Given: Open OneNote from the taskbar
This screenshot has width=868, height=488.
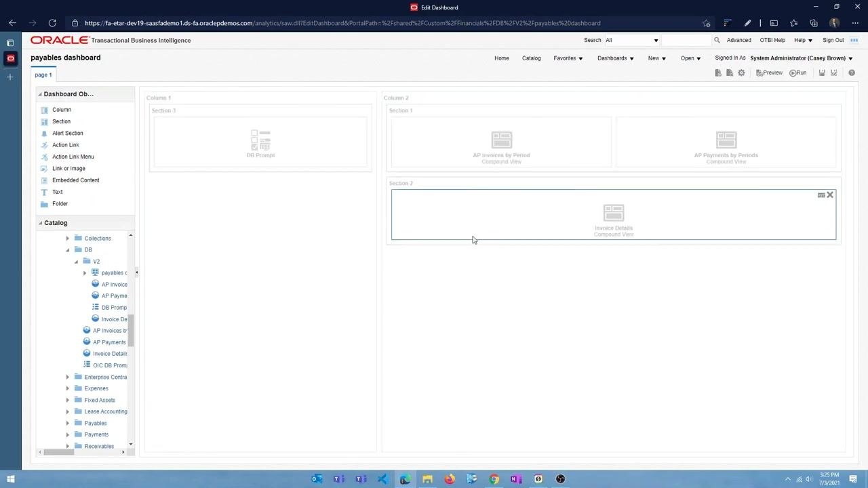Looking at the screenshot, I should click(516, 479).
